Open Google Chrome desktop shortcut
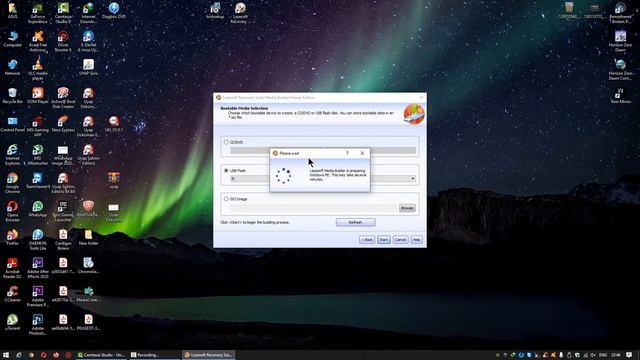The height and width of the screenshot is (360, 640). [x=13, y=182]
